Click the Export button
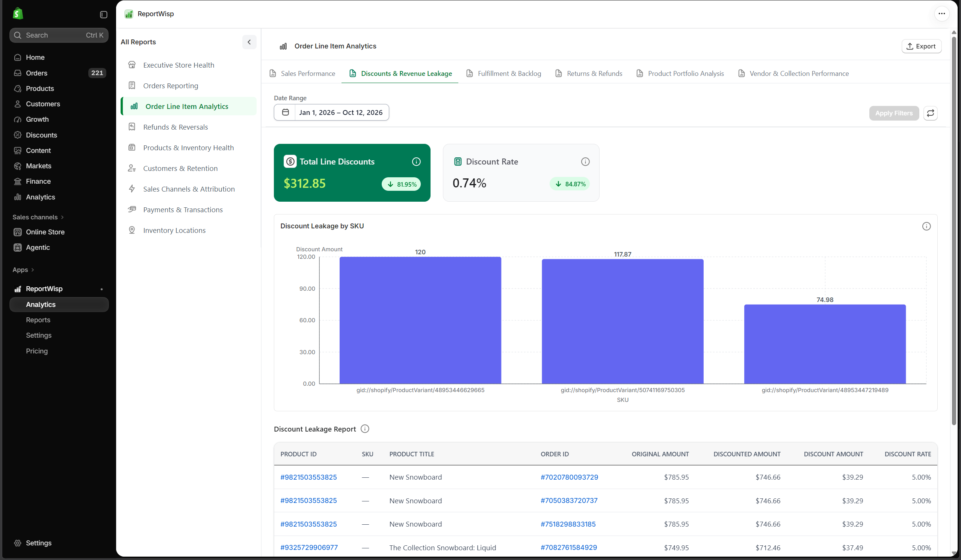 click(x=921, y=46)
